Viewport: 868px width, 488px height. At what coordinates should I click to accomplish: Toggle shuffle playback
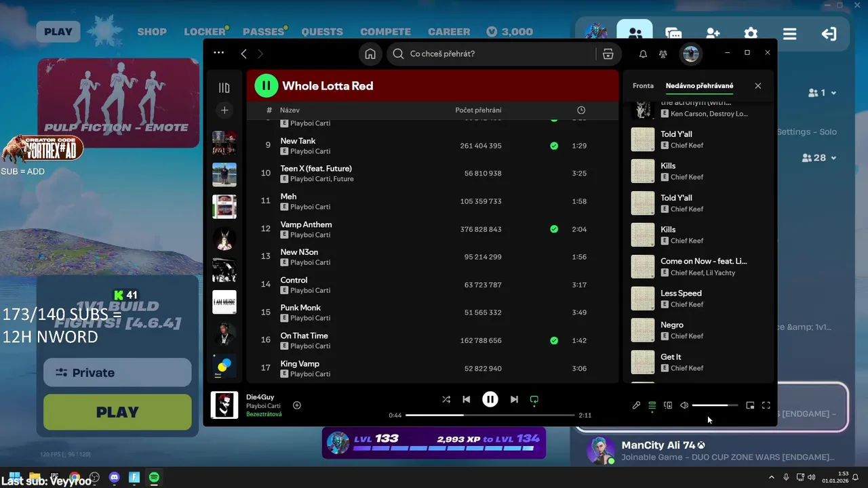(x=446, y=400)
